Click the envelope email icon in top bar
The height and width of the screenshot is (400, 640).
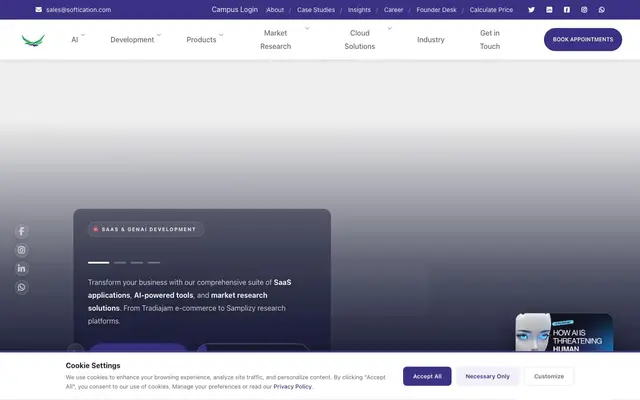38,9
